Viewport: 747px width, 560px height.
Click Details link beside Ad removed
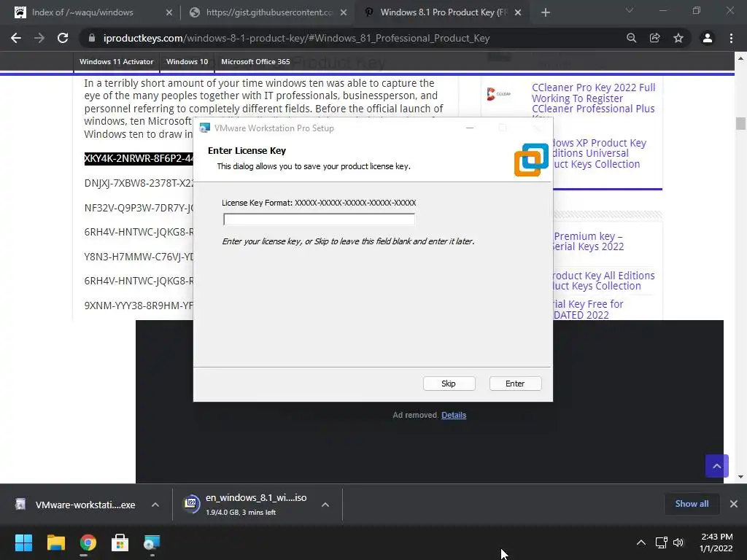(454, 415)
